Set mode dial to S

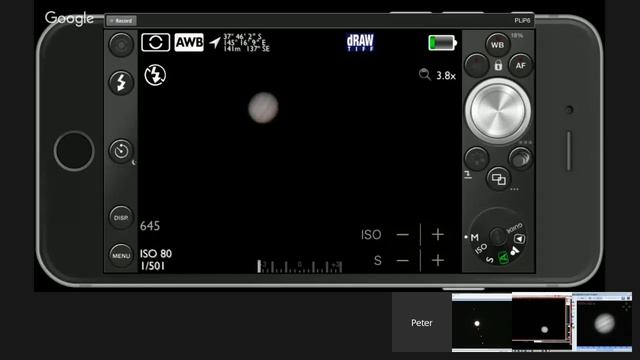pyautogui.click(x=490, y=259)
